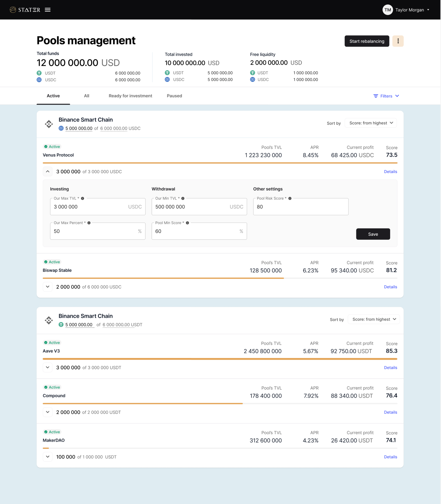Click info icon beside Pool Min Score

[x=187, y=223]
